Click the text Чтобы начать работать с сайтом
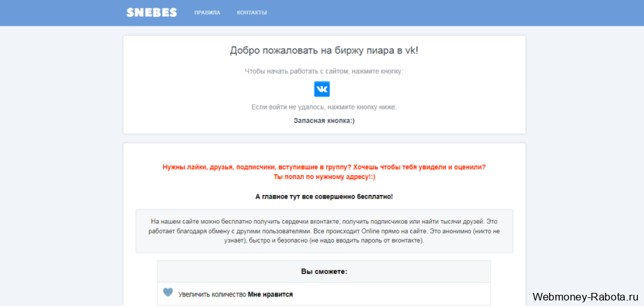The width and height of the screenshot is (644, 308). 324,71
